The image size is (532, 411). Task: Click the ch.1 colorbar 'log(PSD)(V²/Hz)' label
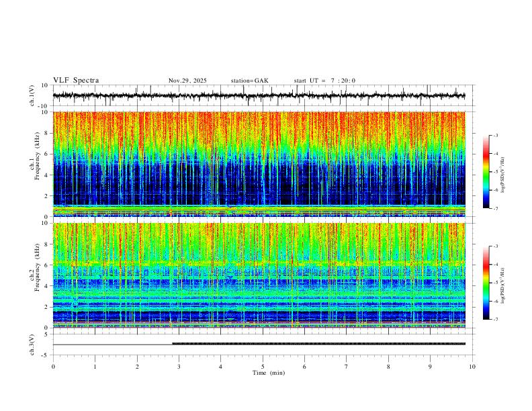pos(503,175)
